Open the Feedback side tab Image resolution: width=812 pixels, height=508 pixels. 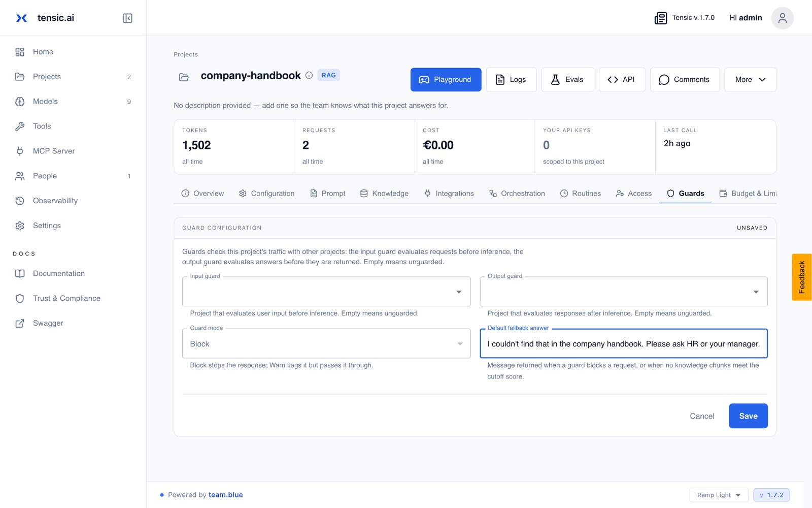[x=802, y=277]
